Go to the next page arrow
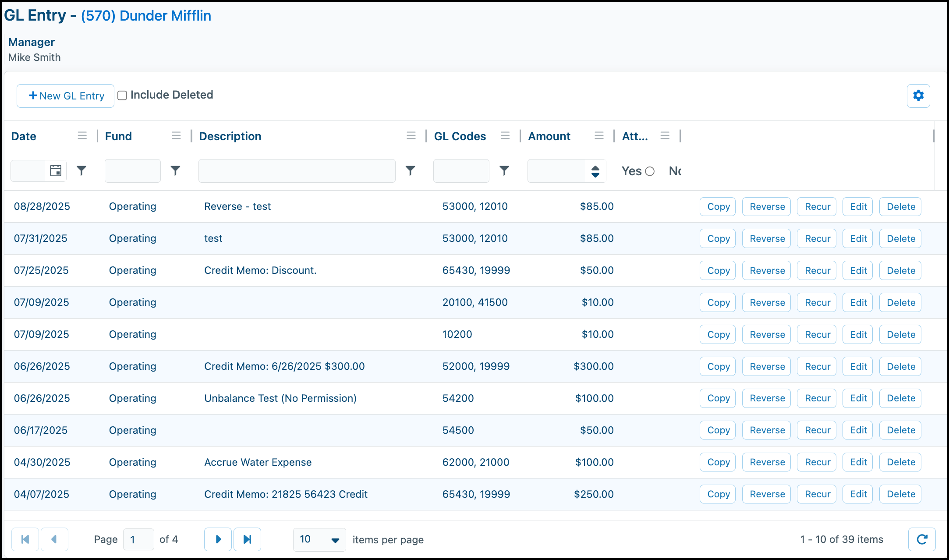Viewport: 949px width, 560px height. click(x=218, y=539)
